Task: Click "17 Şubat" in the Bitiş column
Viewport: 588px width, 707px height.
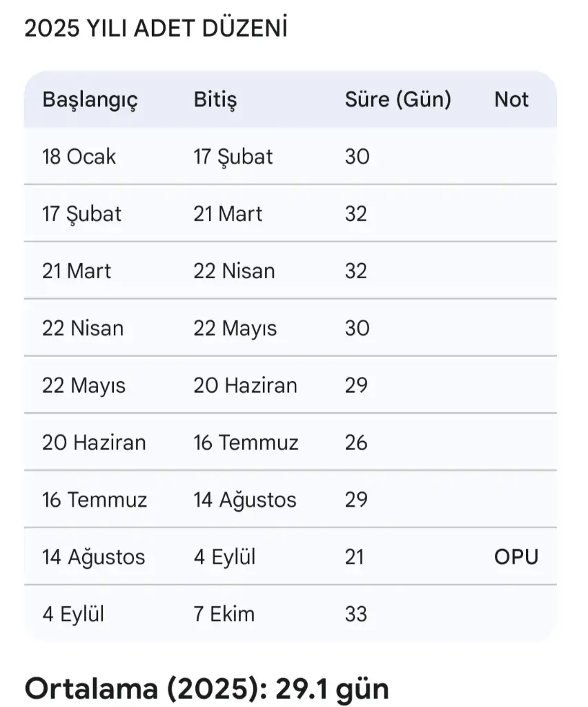Action: coord(233,157)
